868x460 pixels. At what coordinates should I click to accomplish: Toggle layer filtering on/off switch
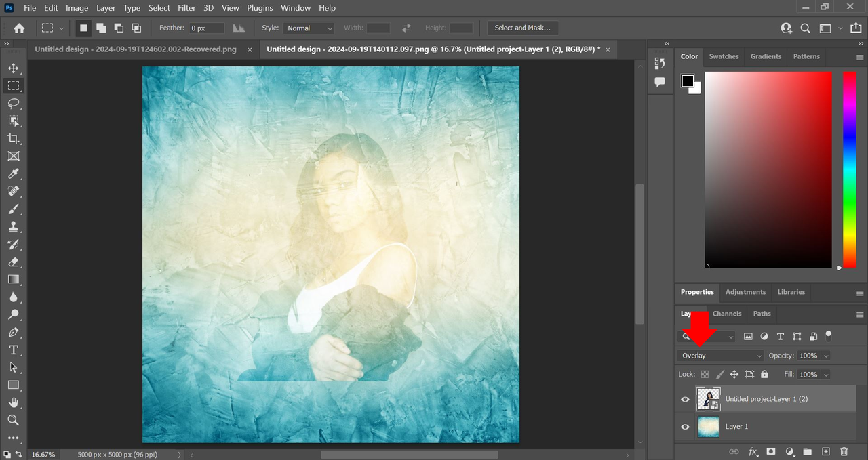(828, 335)
